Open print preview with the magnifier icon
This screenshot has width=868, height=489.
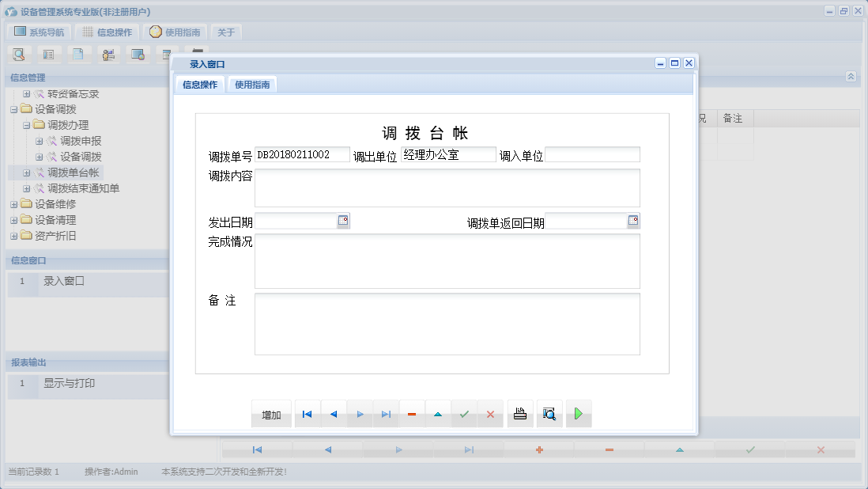tap(549, 413)
